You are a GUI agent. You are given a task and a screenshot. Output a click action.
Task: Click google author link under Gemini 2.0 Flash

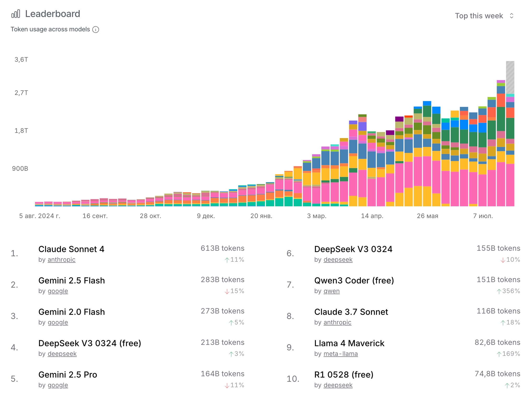58,322
